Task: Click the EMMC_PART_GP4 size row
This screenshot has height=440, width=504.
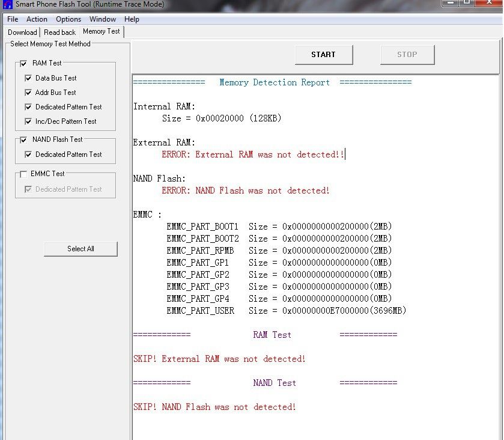Action: (279, 299)
